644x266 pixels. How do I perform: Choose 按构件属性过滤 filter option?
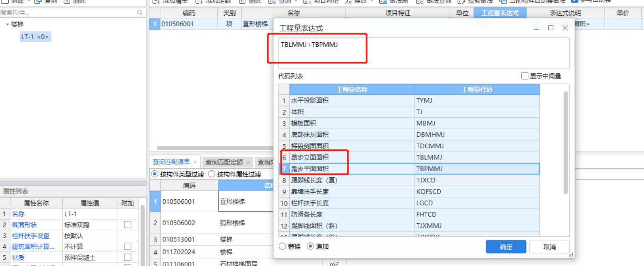coord(212,174)
